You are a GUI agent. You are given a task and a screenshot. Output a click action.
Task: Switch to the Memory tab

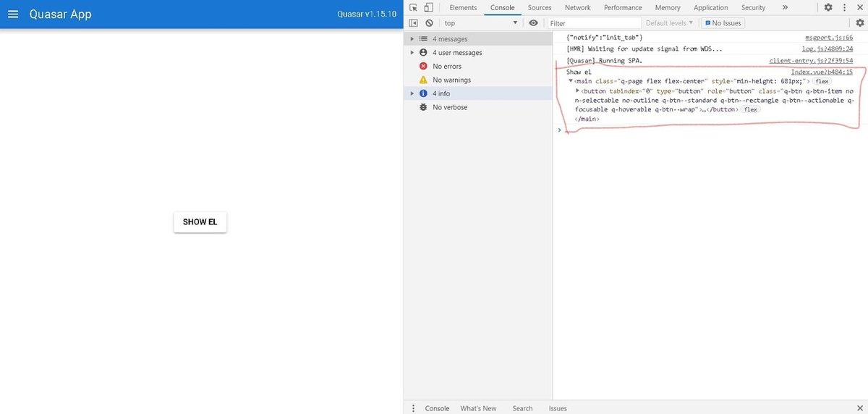(668, 7)
